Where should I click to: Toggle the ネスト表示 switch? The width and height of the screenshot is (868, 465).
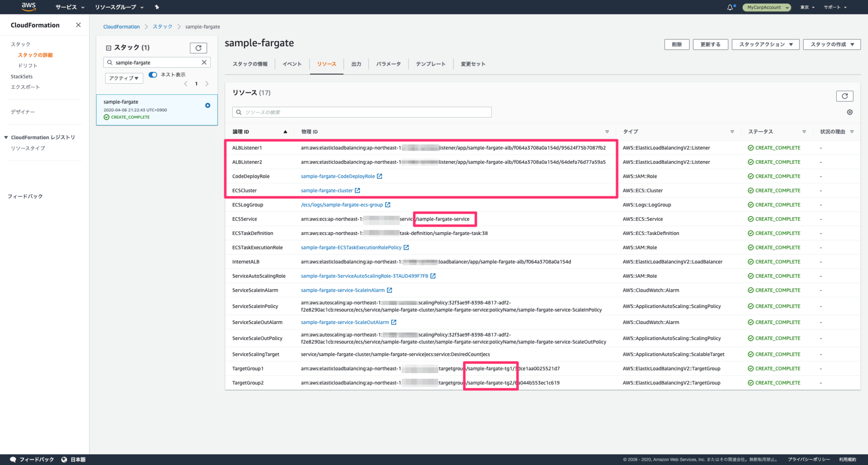(153, 75)
